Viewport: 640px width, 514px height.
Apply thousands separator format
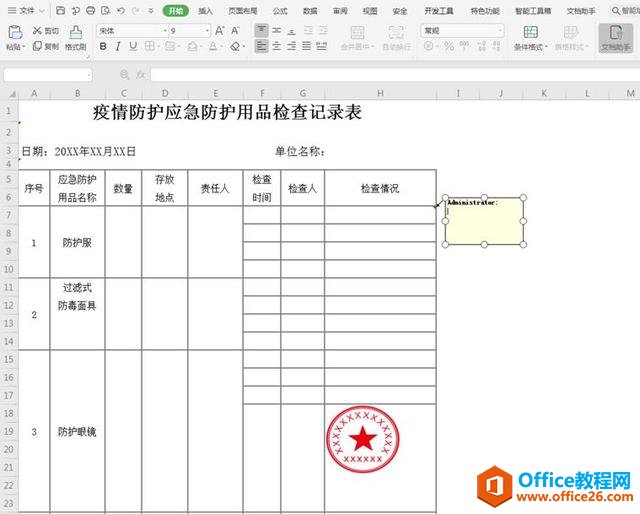tap(464, 46)
